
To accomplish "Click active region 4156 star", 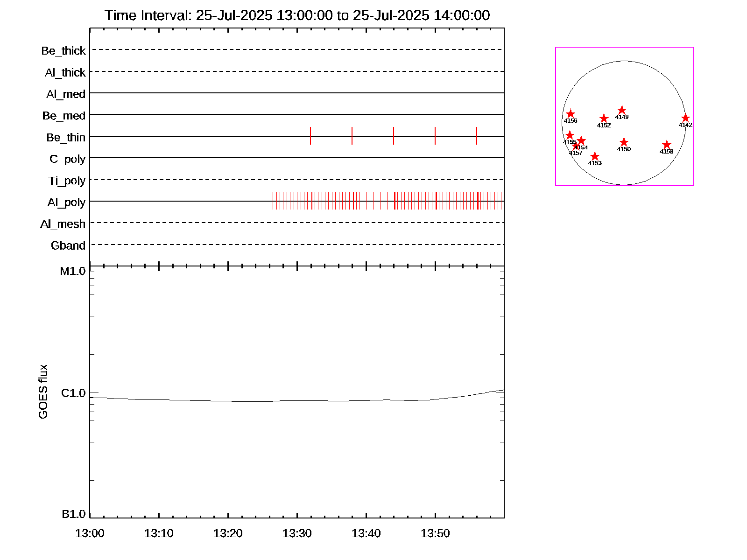I will point(570,114).
